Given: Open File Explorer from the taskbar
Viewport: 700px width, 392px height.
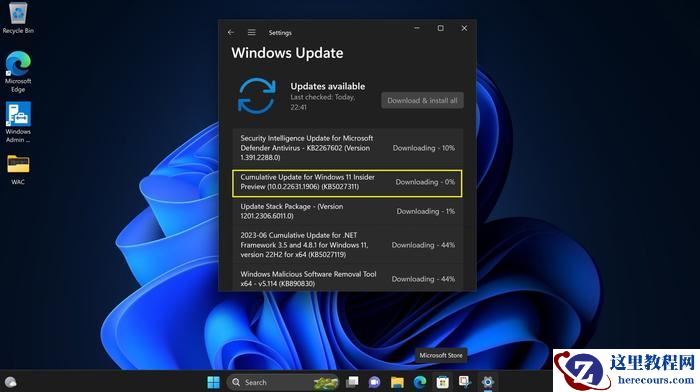Looking at the screenshot, I should point(397,382).
